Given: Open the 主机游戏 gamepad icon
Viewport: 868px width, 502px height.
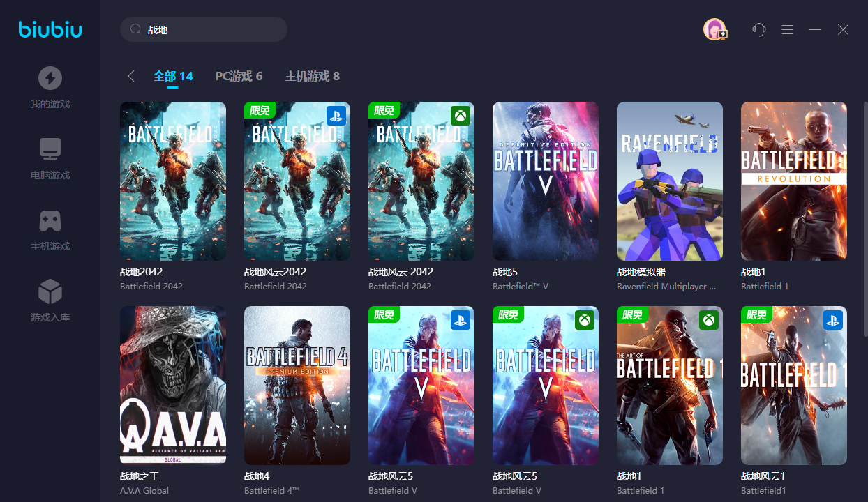Looking at the screenshot, I should pyautogui.click(x=50, y=220).
